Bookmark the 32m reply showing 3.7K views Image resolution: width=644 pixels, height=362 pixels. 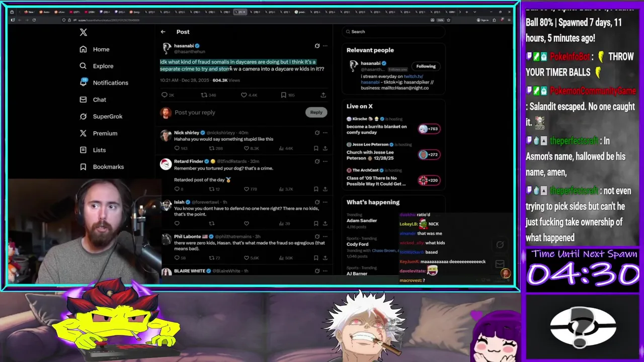(316, 189)
